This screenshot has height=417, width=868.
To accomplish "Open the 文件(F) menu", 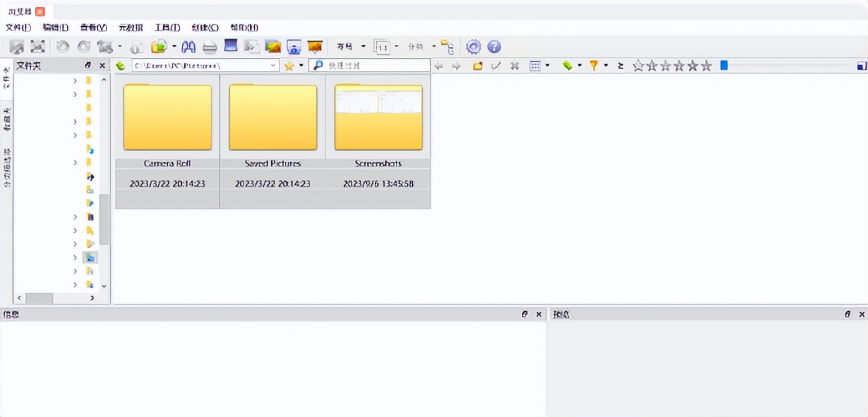I will [18, 27].
